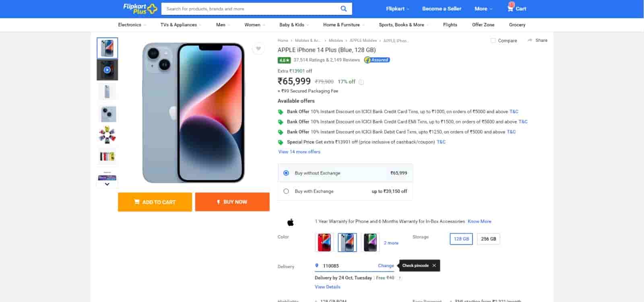Click the Share arrow icon

[x=530, y=40]
